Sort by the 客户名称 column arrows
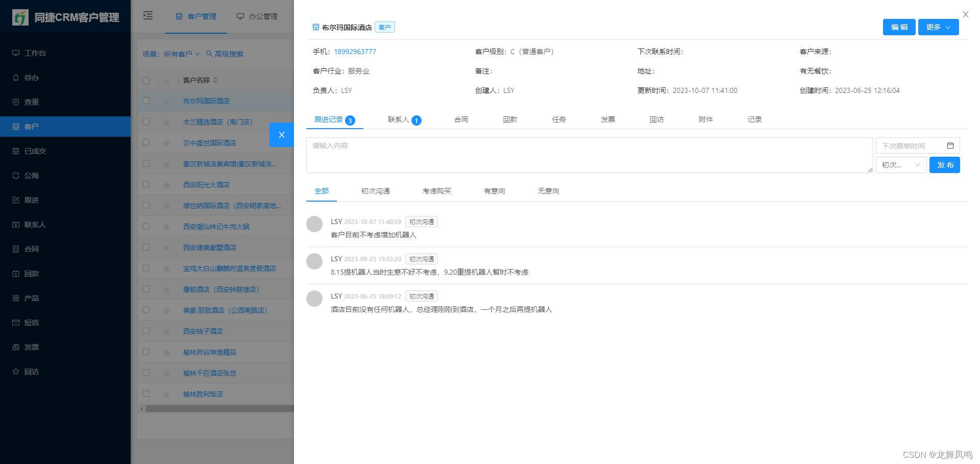The height and width of the screenshot is (464, 980). (215, 80)
